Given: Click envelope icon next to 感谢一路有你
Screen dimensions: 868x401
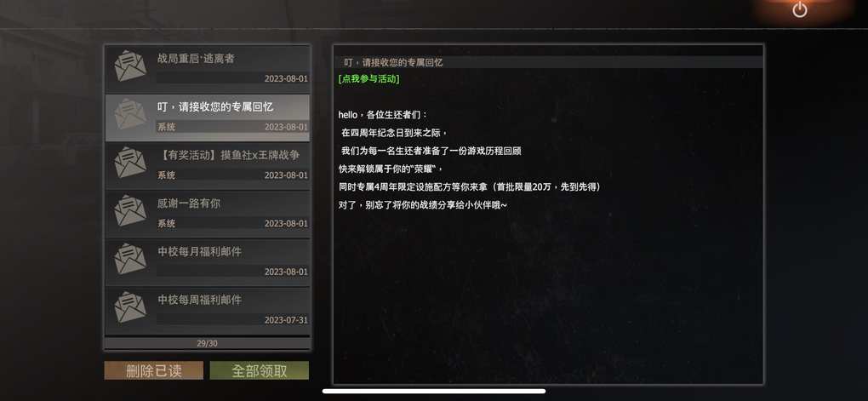Looking at the screenshot, I should pos(130,210).
